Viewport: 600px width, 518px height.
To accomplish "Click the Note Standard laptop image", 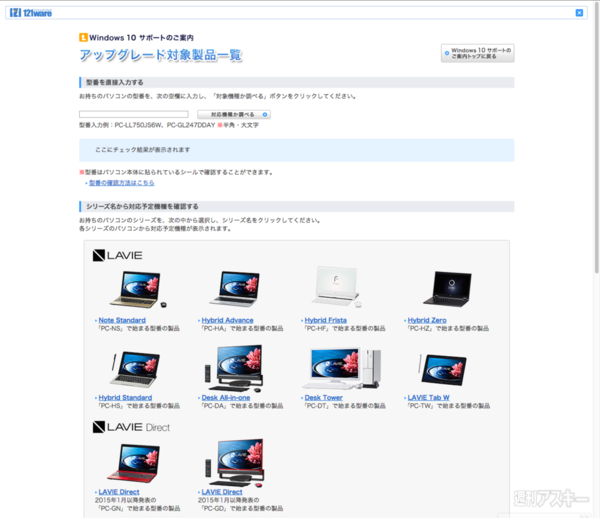I will coord(138,290).
